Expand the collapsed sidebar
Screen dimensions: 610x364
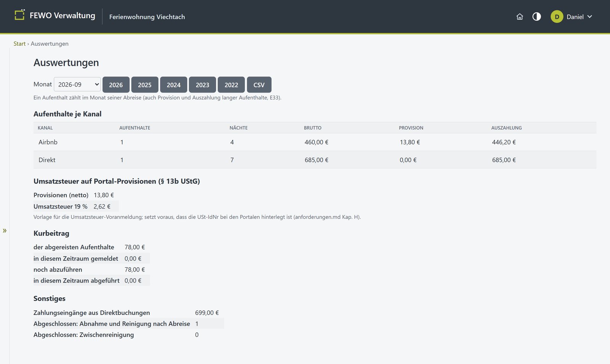(x=5, y=230)
